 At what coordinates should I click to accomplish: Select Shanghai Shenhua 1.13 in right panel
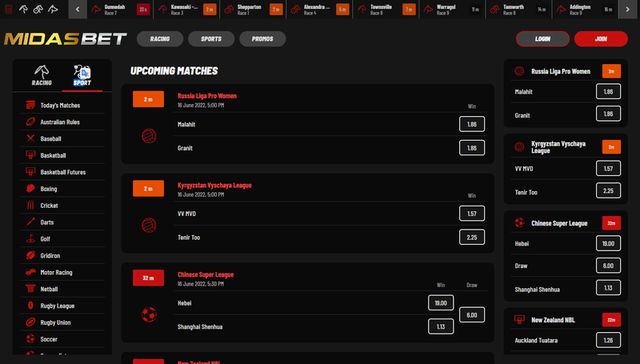pyautogui.click(x=608, y=288)
